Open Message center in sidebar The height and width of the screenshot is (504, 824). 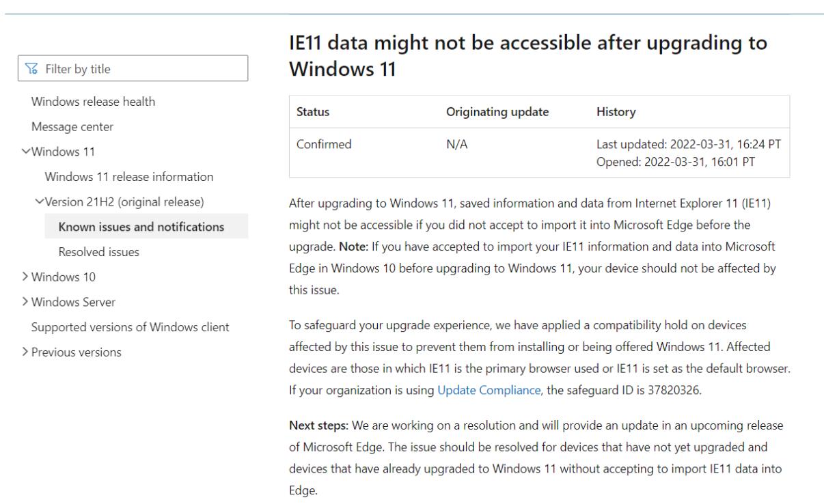[x=72, y=127]
